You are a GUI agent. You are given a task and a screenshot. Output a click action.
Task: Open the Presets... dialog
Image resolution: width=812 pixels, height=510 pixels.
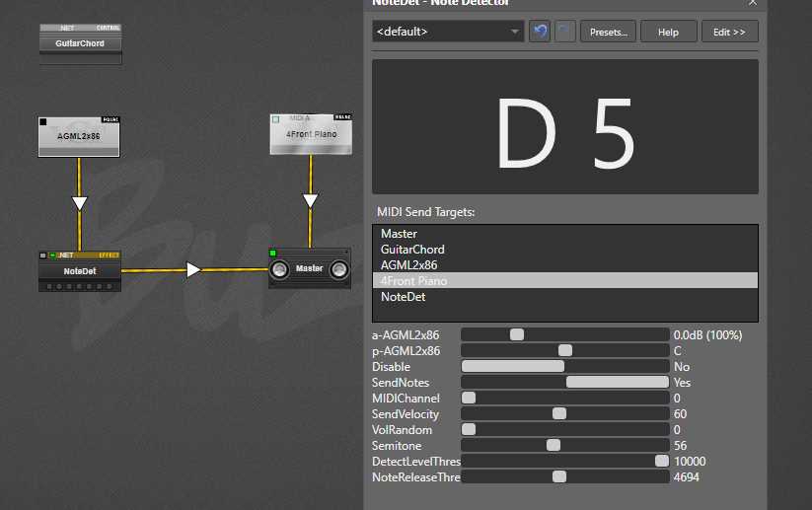coord(608,32)
